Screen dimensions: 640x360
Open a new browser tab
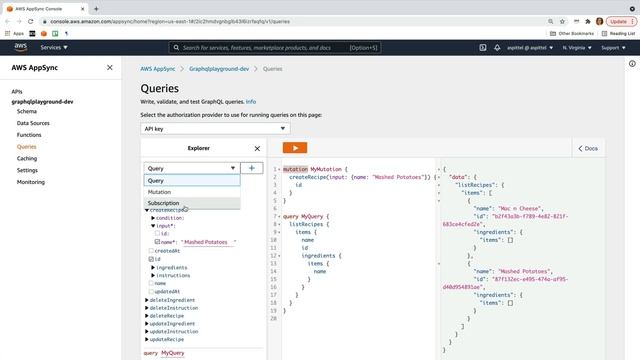pyautogui.click(x=96, y=9)
